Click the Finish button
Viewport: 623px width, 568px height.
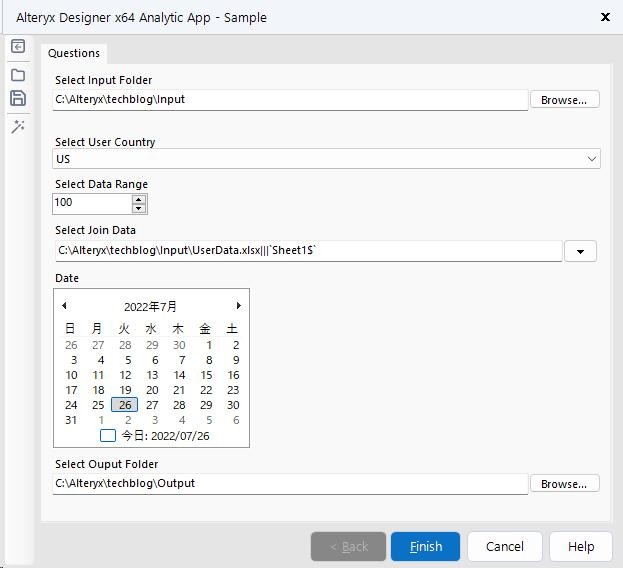(x=425, y=546)
